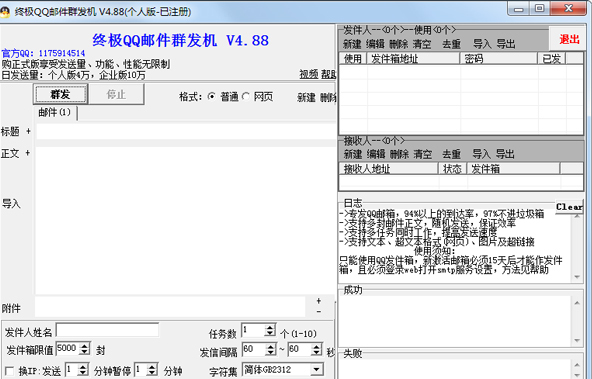
Task: Click 新建 next to the format options
Action: pyautogui.click(x=306, y=98)
